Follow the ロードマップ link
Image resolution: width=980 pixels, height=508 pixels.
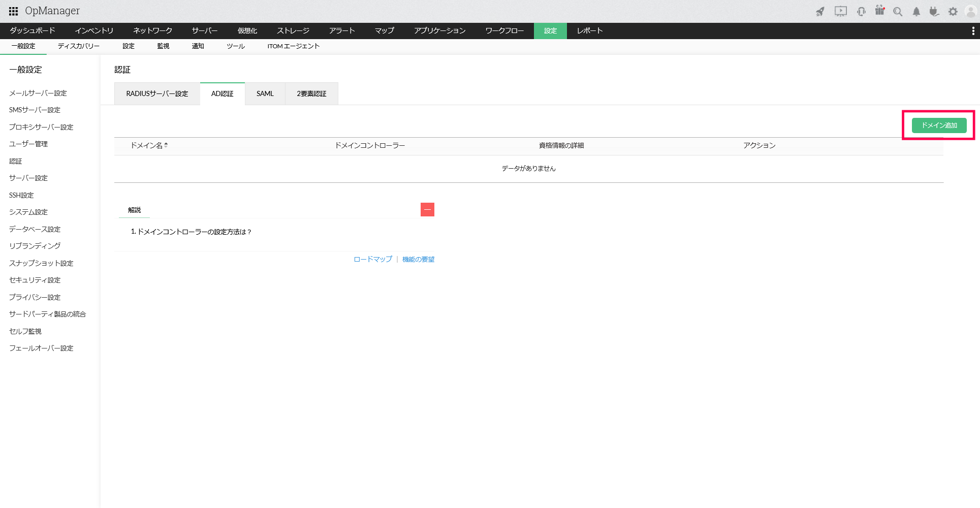[x=373, y=260]
